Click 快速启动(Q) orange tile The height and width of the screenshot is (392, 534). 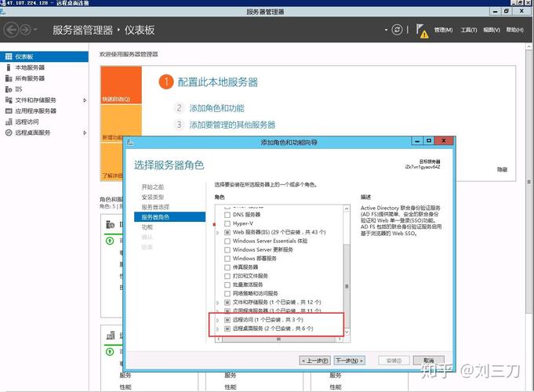click(122, 85)
